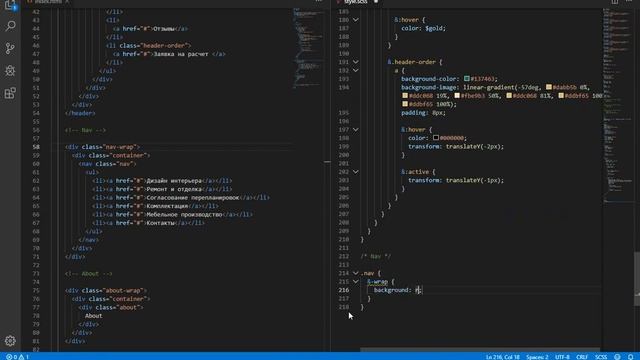The width and height of the screenshot is (640, 360).
Task: Click 'Ремонт и отделка' nav item text
Action: point(174,189)
